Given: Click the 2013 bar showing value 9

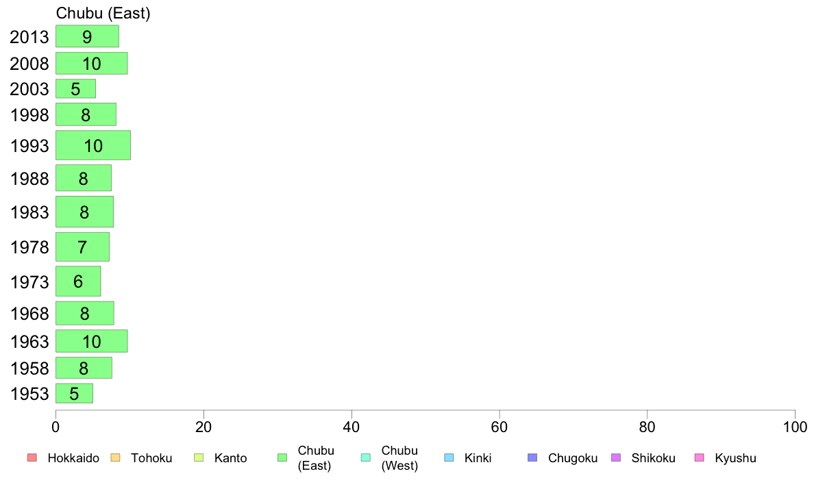Looking at the screenshot, I should pyautogui.click(x=87, y=36).
